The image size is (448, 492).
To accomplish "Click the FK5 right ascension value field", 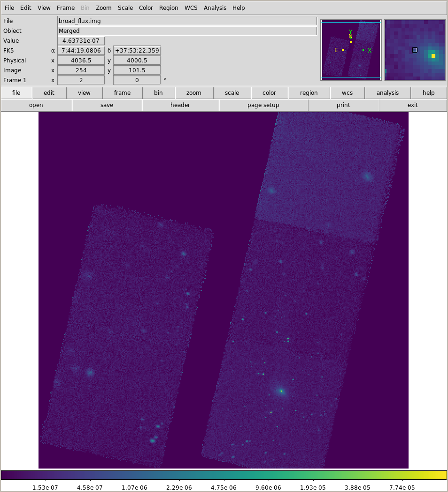I will coord(81,51).
